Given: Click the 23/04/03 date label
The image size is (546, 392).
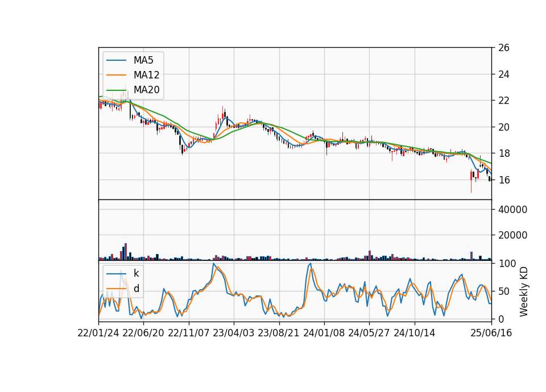Looking at the screenshot, I should 234,333.
